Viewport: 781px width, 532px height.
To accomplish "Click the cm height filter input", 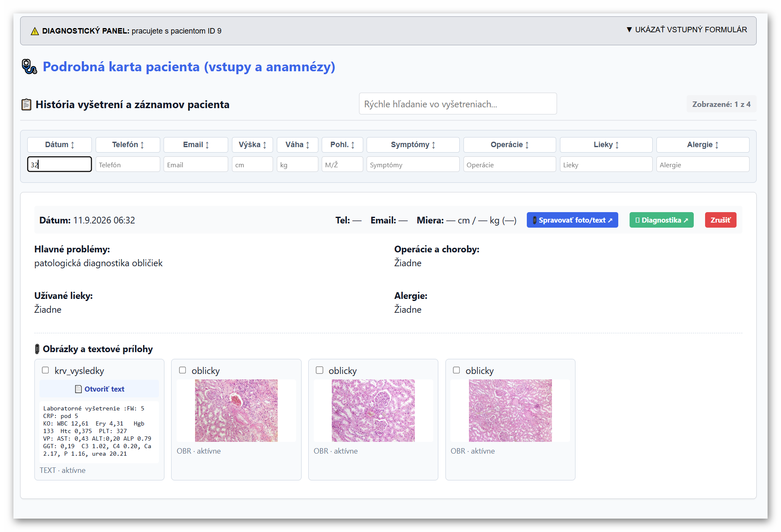I will pos(253,164).
